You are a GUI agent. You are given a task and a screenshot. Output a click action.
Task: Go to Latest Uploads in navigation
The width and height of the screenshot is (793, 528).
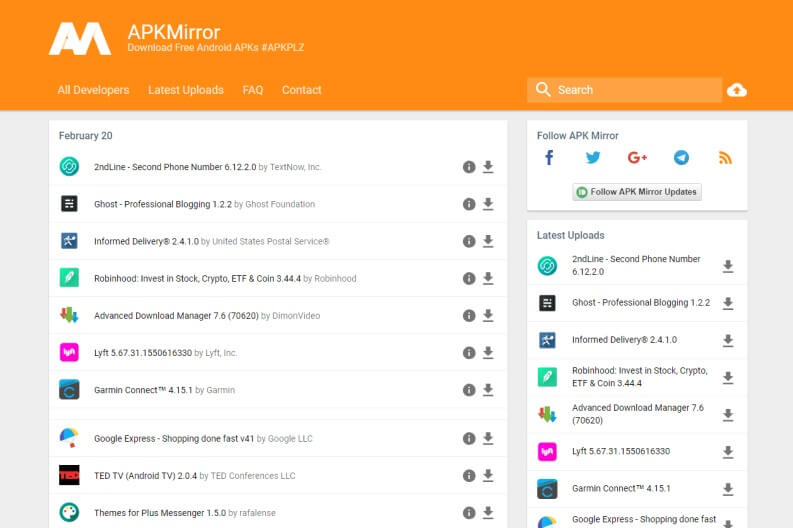coord(186,90)
